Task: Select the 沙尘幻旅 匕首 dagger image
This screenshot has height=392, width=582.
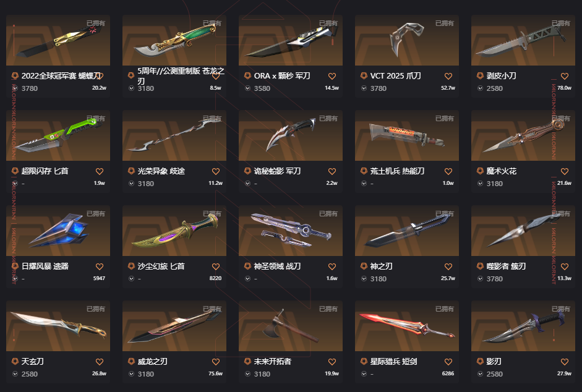Action: pos(174,231)
